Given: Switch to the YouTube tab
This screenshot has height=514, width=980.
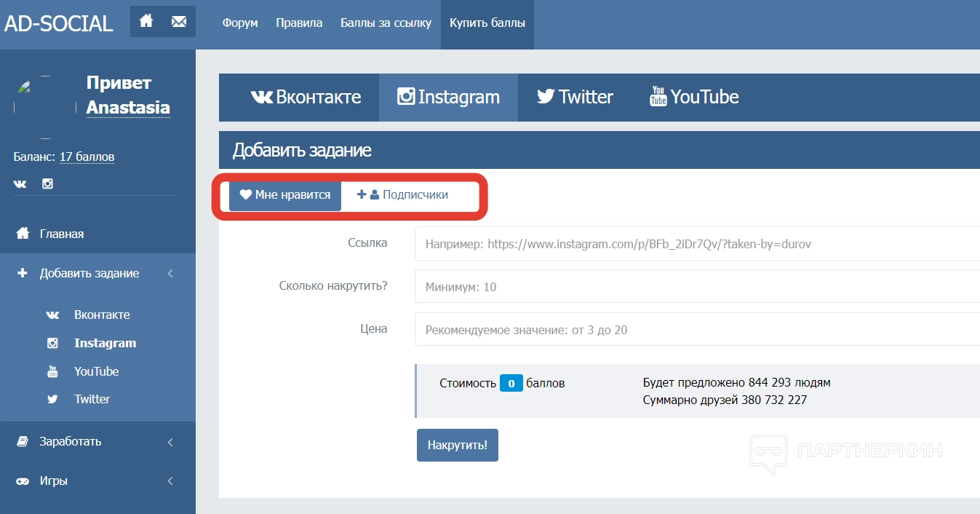Looking at the screenshot, I should coord(694,97).
